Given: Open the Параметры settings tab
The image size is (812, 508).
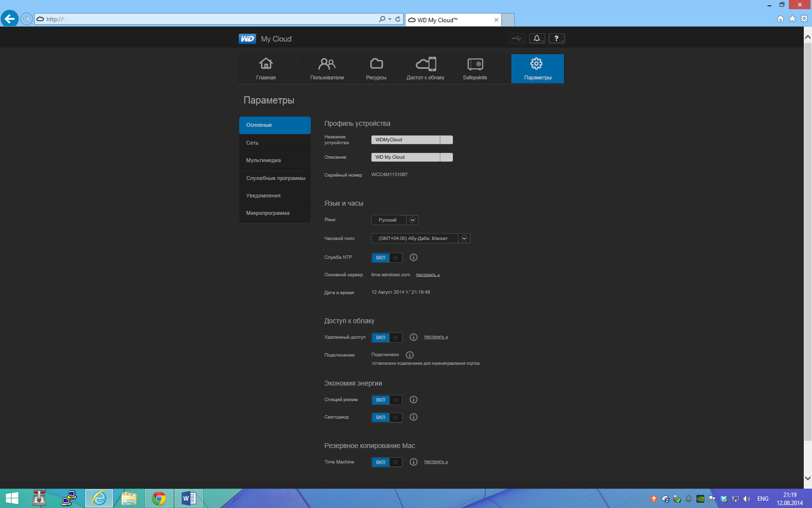Looking at the screenshot, I should point(537,69).
